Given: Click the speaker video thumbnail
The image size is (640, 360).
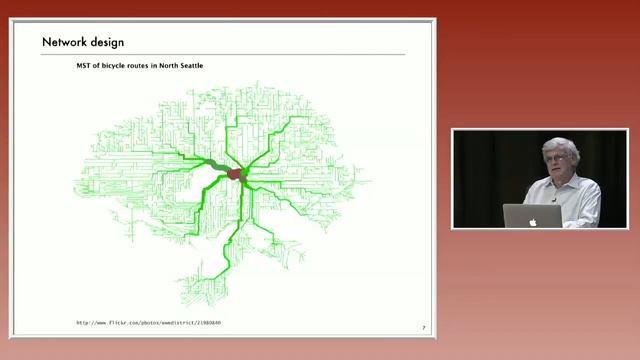Looking at the screenshot, I should (x=540, y=179).
